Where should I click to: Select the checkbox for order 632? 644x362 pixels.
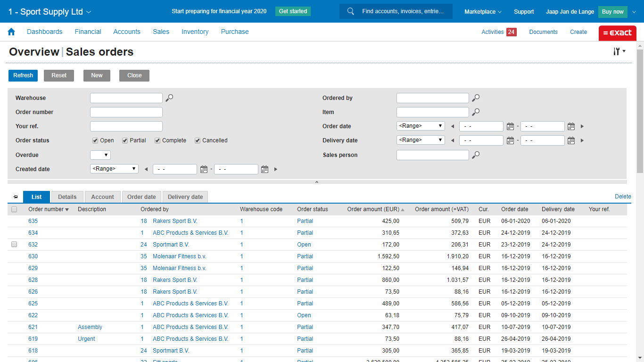point(14,245)
